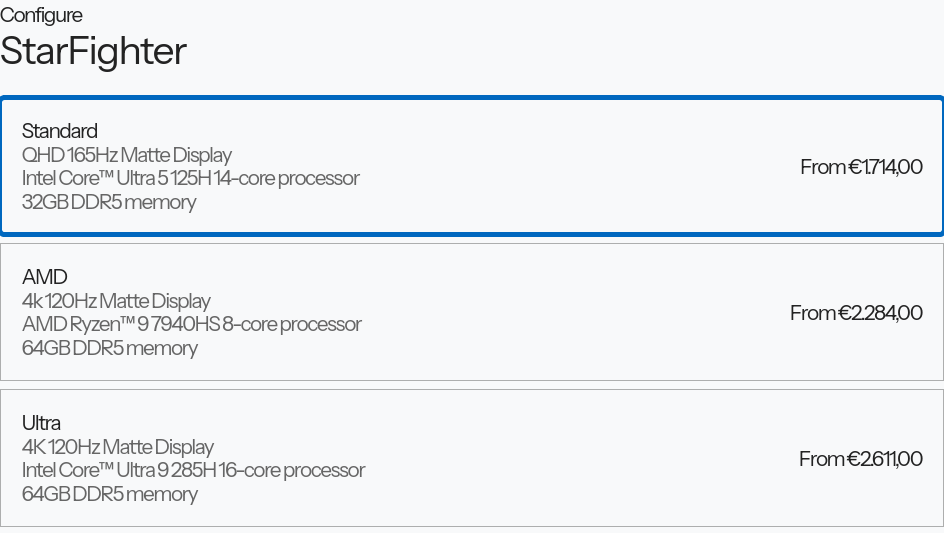
Task: Click the 32GB DDR5 memory line
Action: tap(109, 202)
